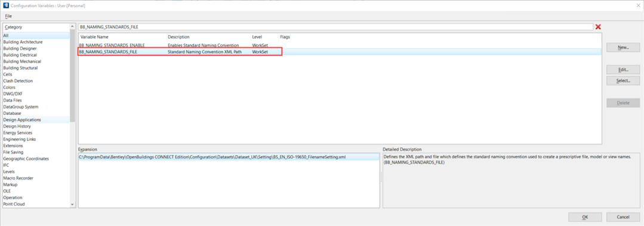The width and height of the screenshot is (644, 226).
Task: Open the File menu
Action: [8, 16]
